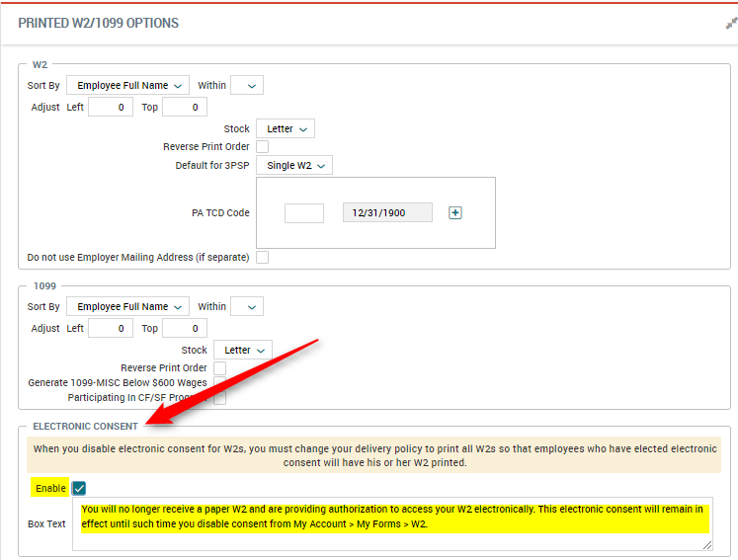This screenshot has width=738, height=560.
Task: Check 1099 Reverse Print Order box
Action: click(x=219, y=368)
